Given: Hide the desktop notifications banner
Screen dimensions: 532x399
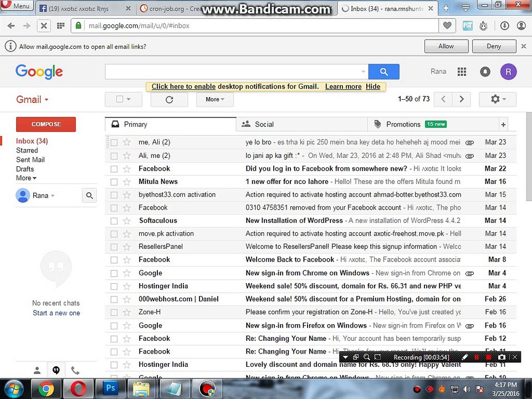Looking at the screenshot, I should [373, 86].
